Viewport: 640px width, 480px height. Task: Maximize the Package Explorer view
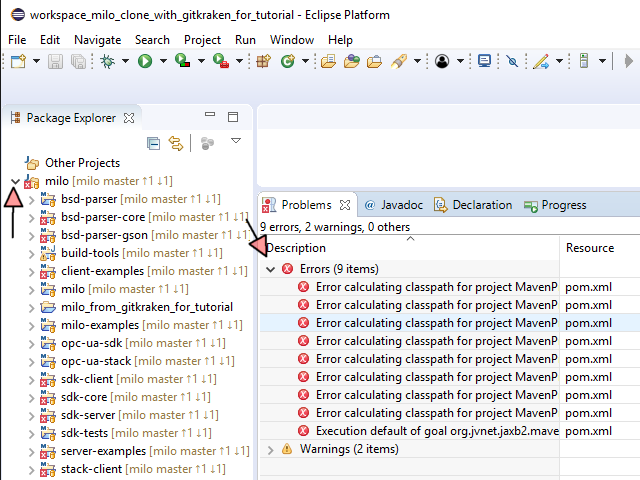click(x=233, y=117)
